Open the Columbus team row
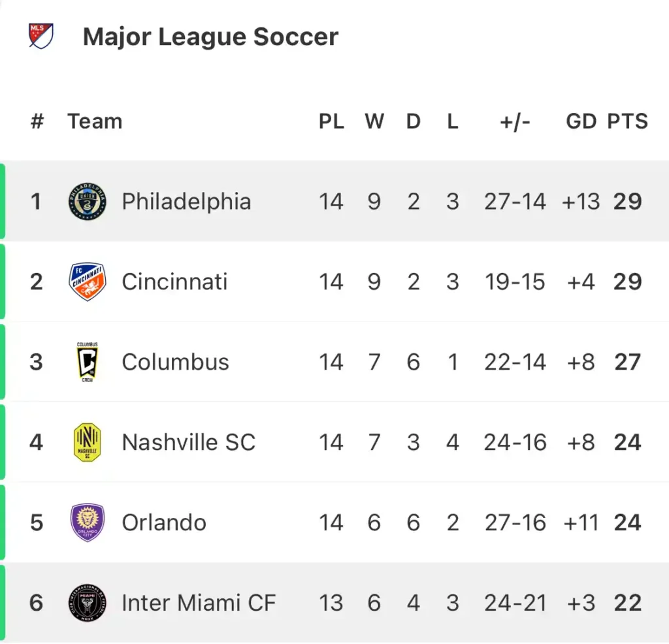The height and width of the screenshot is (644, 669). pyautogui.click(x=334, y=362)
